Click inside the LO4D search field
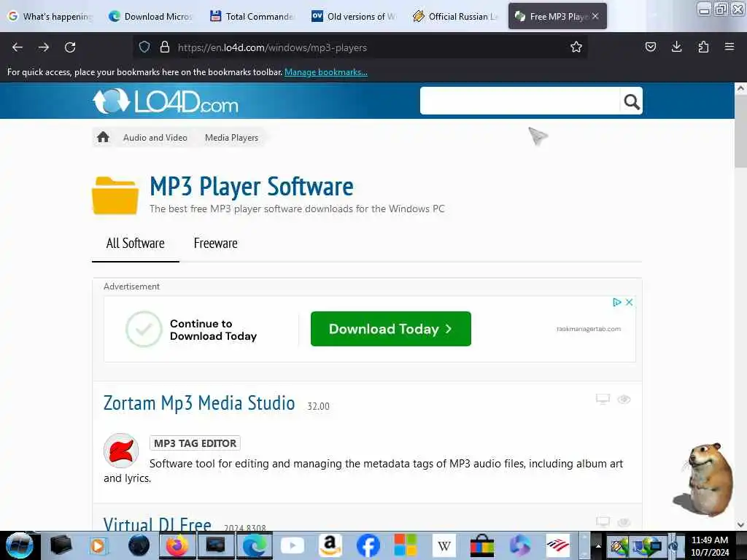This screenshot has height=560, width=747. click(519, 101)
